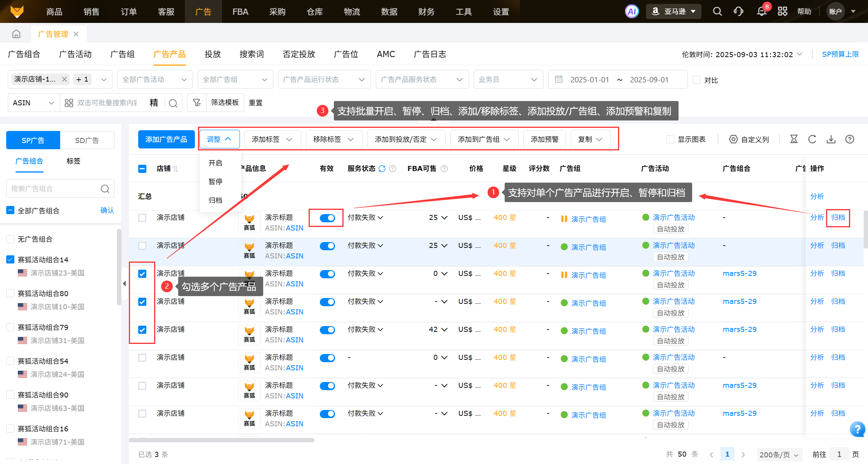Open the notification bell icon
Screen dimensions: 868x464
[762, 11]
